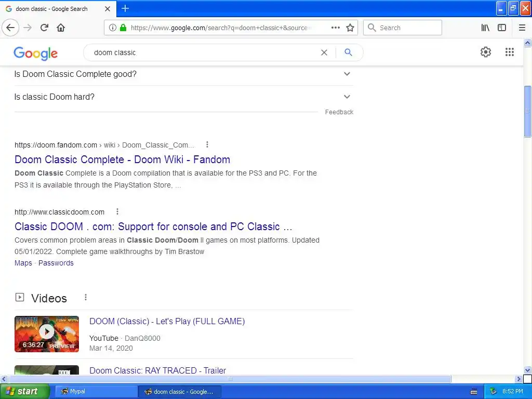Click the vertical scrollbar thumb
The image size is (532, 399).
527,111
